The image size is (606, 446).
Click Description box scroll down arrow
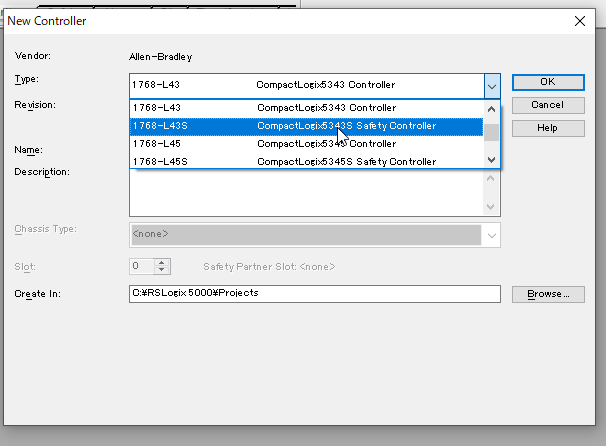490,207
